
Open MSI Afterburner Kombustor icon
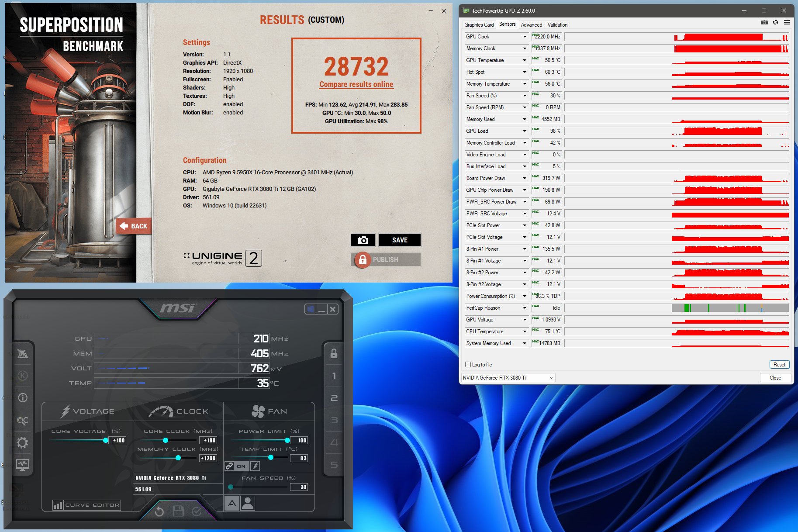click(23, 376)
